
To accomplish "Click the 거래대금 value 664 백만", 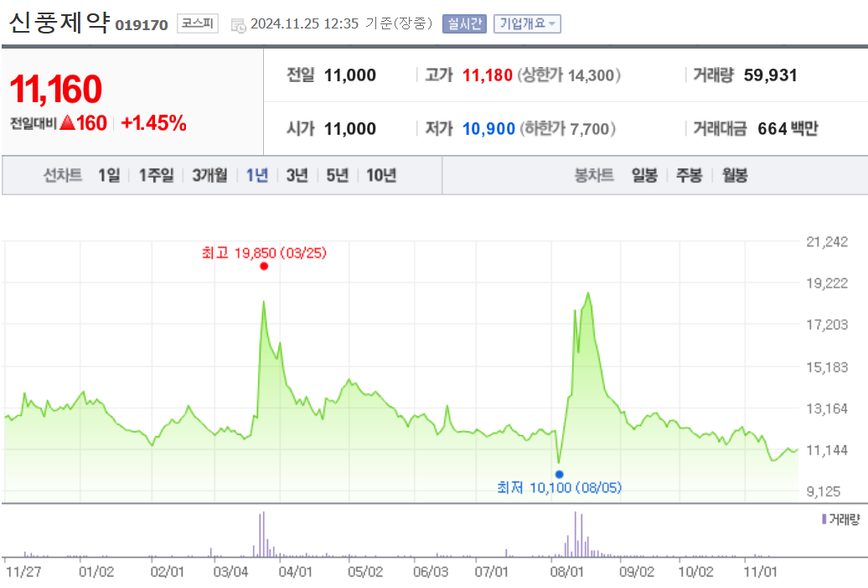I will pyautogui.click(x=788, y=129).
